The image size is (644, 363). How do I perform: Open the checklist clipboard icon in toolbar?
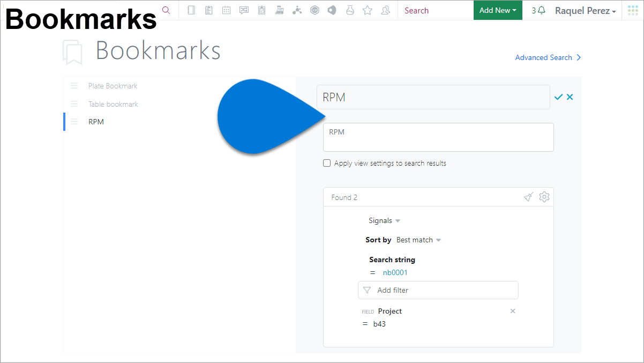click(261, 10)
